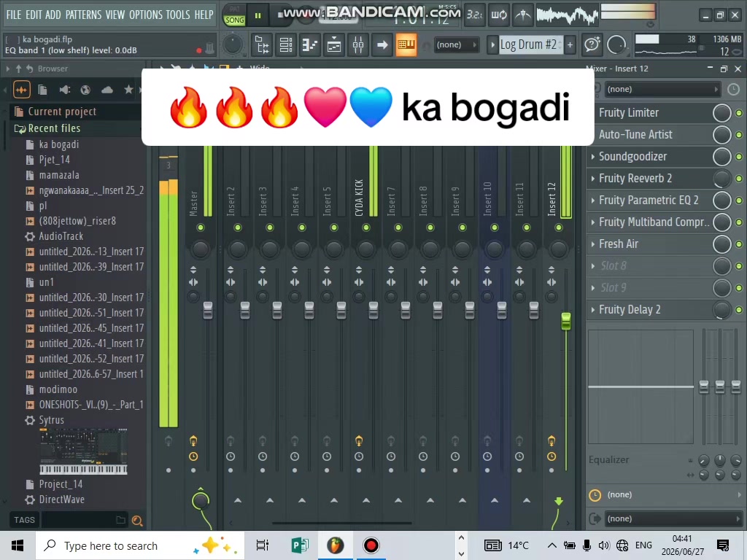Open the FILE menu
This screenshot has height=560, width=747.
coord(13,15)
